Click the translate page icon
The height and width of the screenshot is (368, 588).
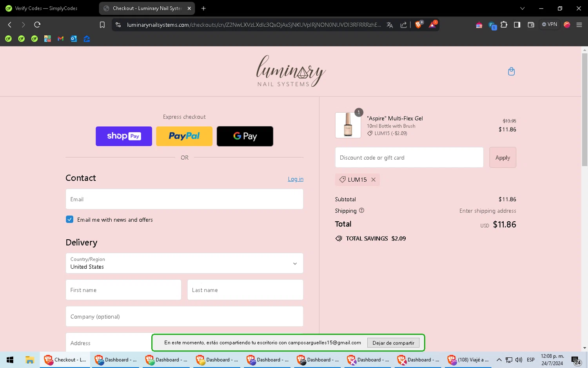[x=390, y=25]
